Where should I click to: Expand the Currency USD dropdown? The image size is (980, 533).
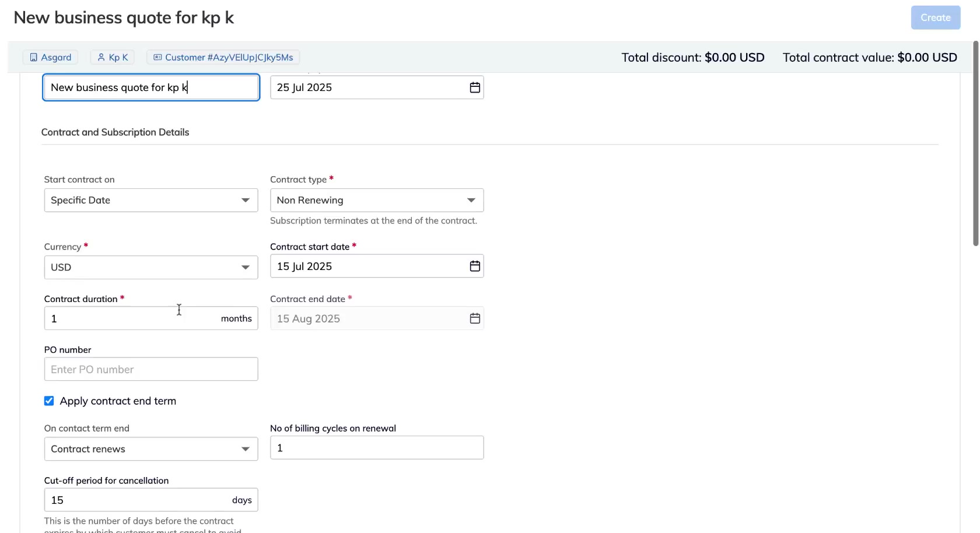[150, 268]
